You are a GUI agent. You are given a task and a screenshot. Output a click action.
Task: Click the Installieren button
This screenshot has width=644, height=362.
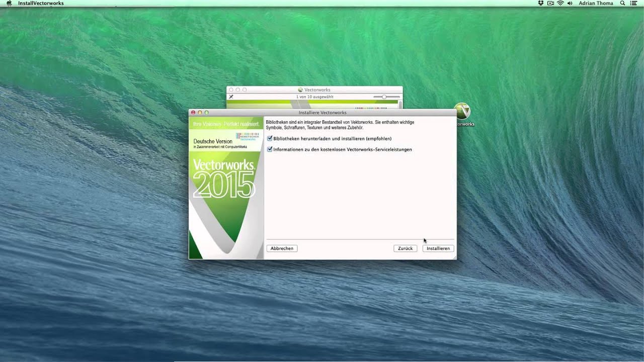point(438,248)
